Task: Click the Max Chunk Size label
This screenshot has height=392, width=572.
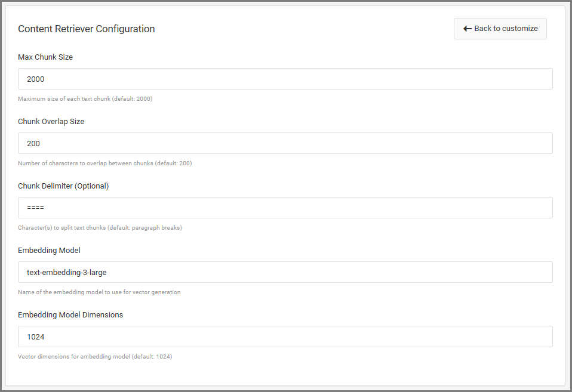Action: click(45, 57)
